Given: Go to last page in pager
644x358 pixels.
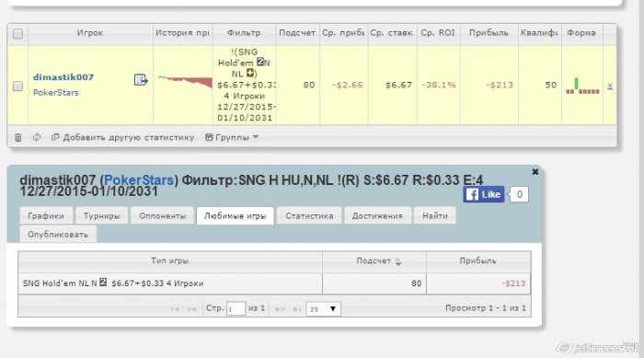Looking at the screenshot, I should 296,309.
